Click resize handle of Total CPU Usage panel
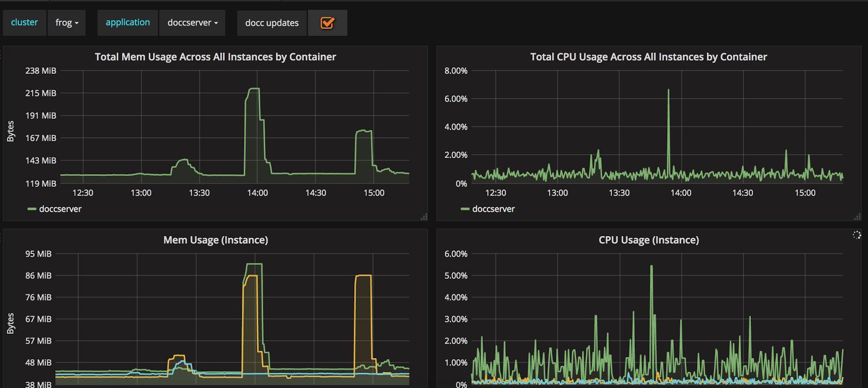The width and height of the screenshot is (868, 388). pos(857,217)
